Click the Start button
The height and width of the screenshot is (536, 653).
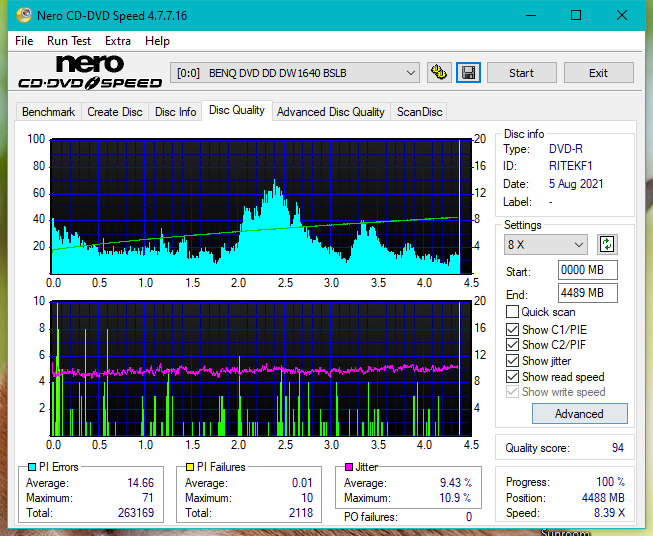coord(521,73)
